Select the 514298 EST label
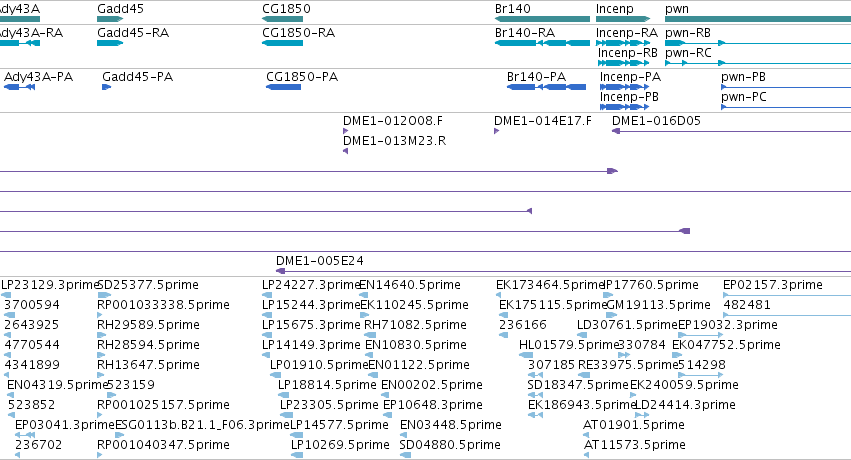851x460 pixels. click(702, 365)
